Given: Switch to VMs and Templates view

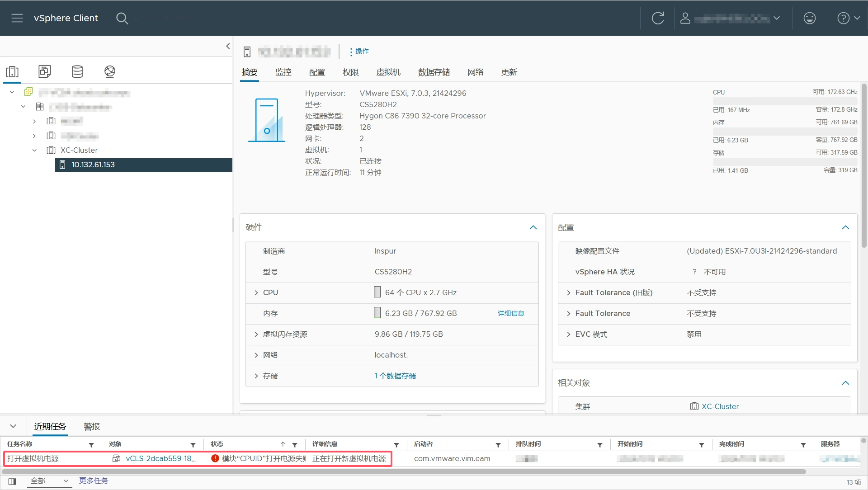Looking at the screenshot, I should pyautogui.click(x=45, y=71).
